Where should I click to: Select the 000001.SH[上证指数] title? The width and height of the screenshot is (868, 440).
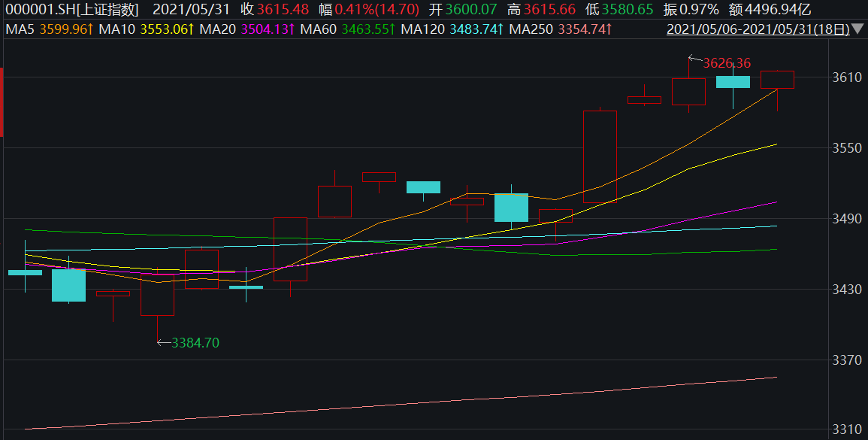coord(71,10)
